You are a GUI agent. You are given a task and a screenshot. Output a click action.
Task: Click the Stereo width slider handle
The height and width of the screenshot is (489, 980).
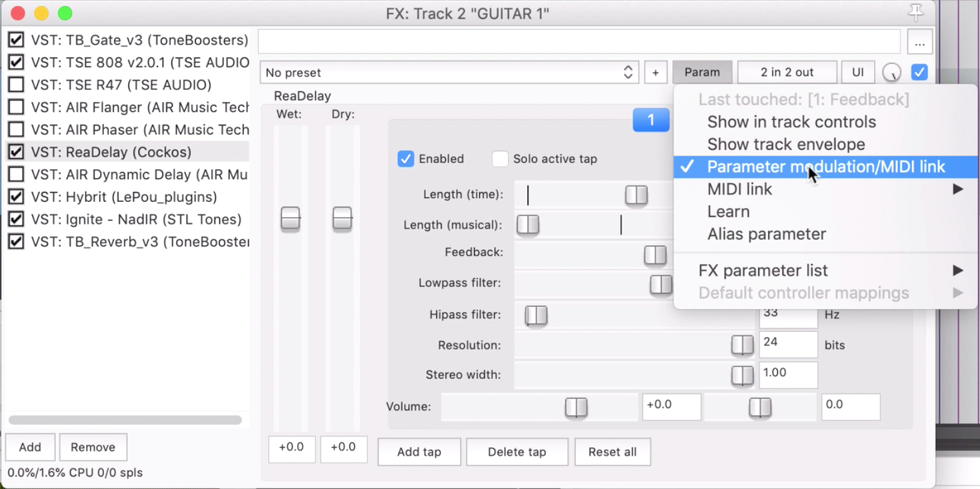(x=742, y=376)
